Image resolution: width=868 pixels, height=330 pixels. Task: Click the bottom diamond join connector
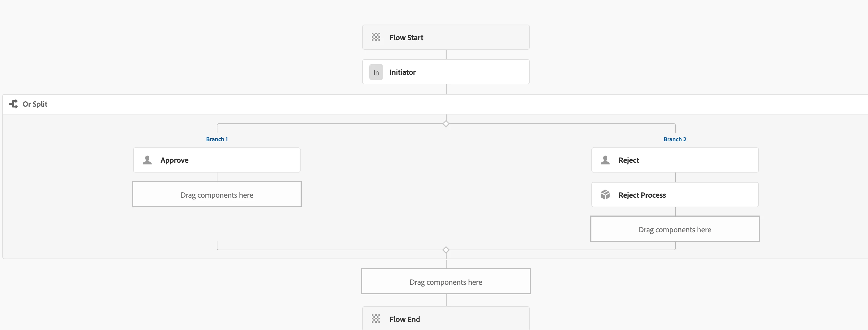tap(446, 250)
